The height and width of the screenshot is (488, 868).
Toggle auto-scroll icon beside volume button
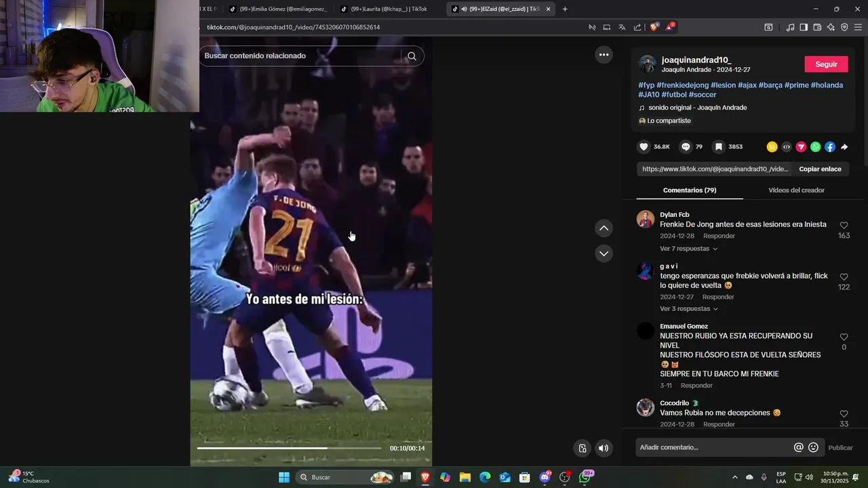click(x=582, y=448)
